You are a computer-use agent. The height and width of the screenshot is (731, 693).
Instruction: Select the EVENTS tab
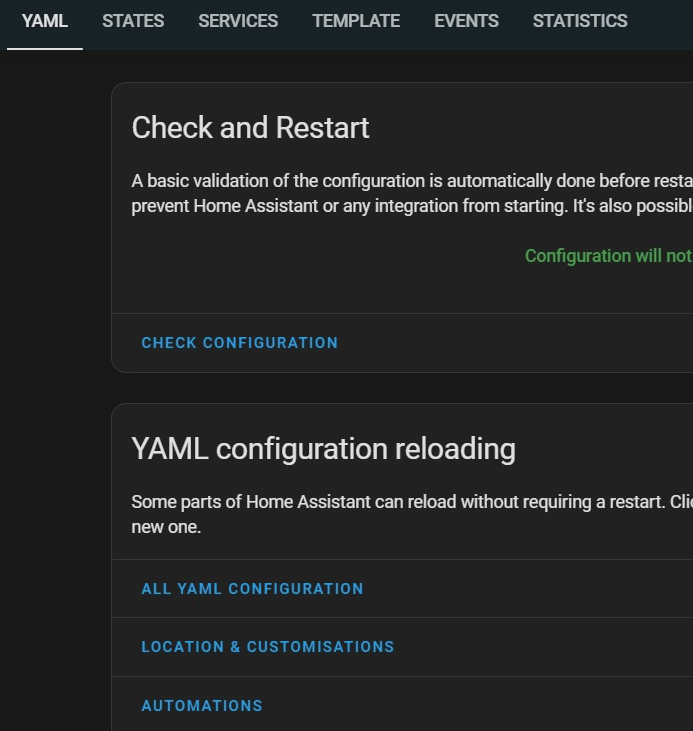point(466,21)
